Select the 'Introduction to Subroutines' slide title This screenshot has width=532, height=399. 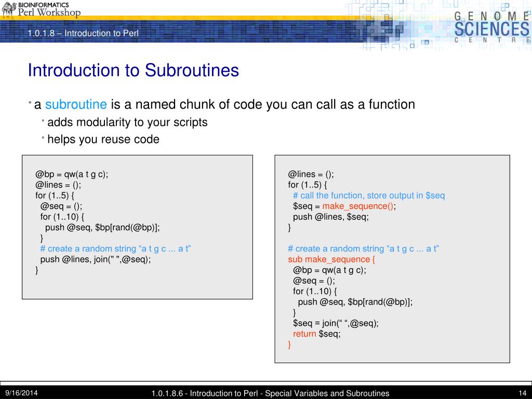click(134, 70)
